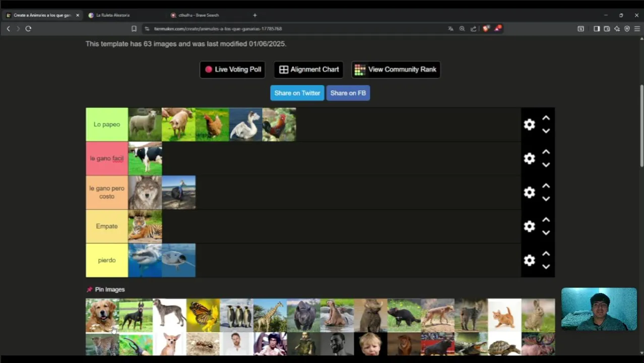Switch to the Create a Animales tab

pos(42,15)
